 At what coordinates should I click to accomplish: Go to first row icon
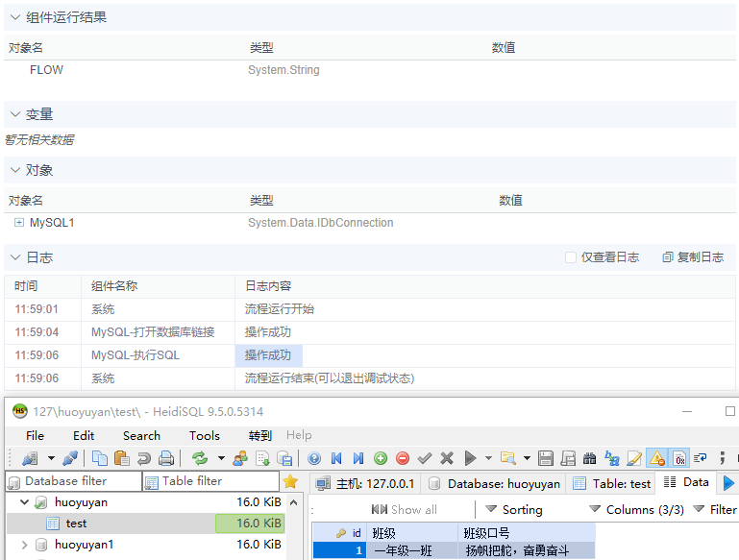336,458
